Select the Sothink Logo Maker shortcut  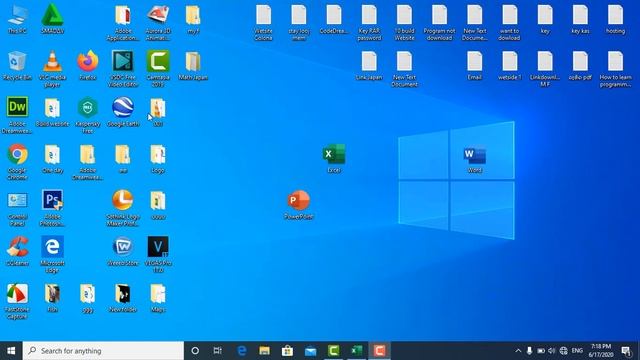pos(123,208)
